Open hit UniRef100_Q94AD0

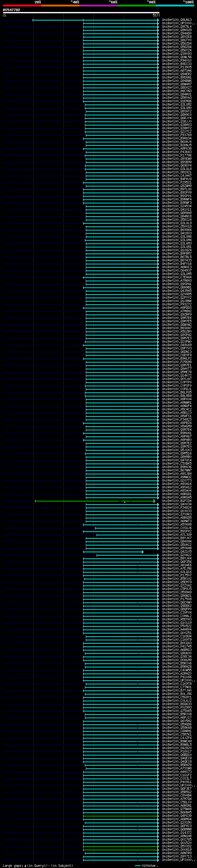176,33
